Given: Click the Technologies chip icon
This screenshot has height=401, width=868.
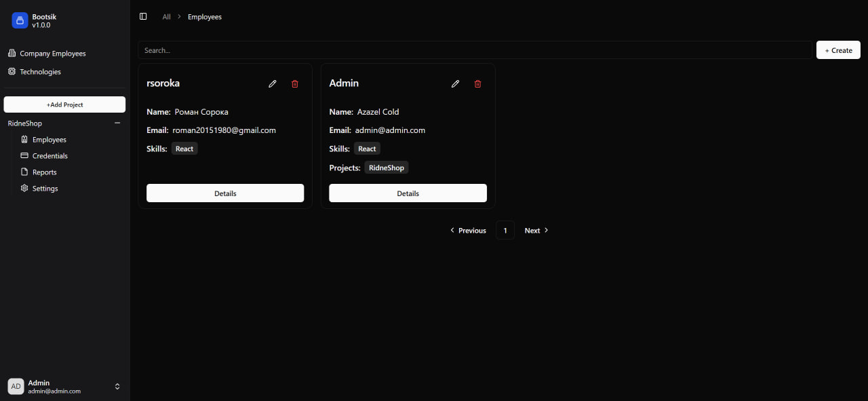Looking at the screenshot, I should coord(12,71).
